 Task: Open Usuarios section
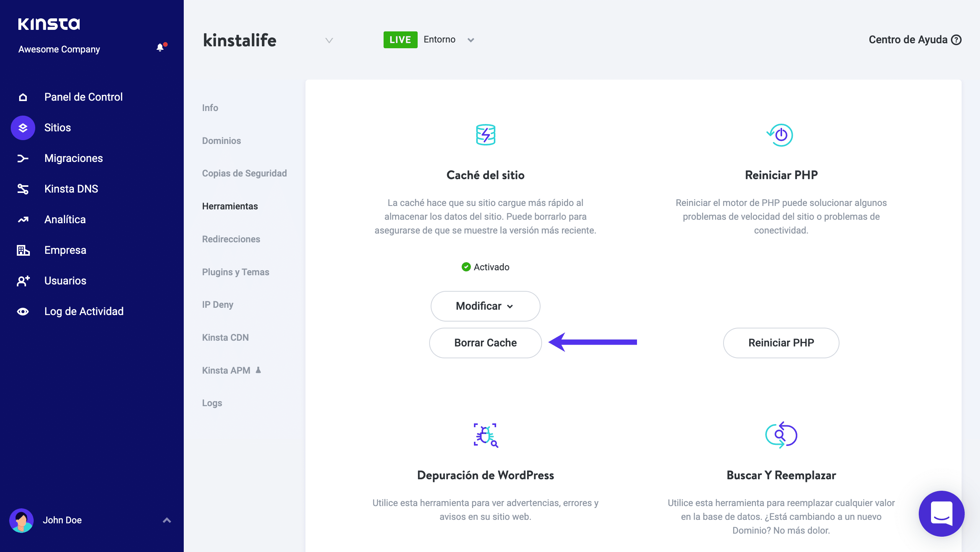pos(65,281)
